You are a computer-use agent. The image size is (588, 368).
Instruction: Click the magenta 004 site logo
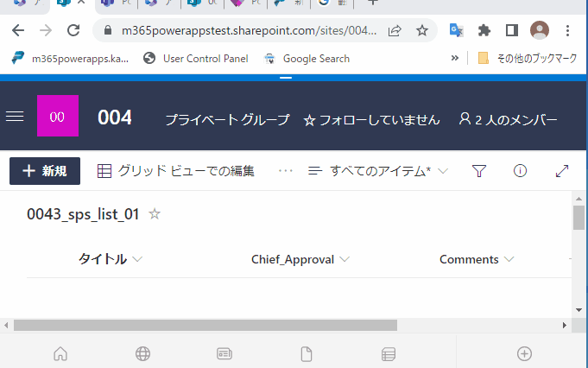click(58, 117)
